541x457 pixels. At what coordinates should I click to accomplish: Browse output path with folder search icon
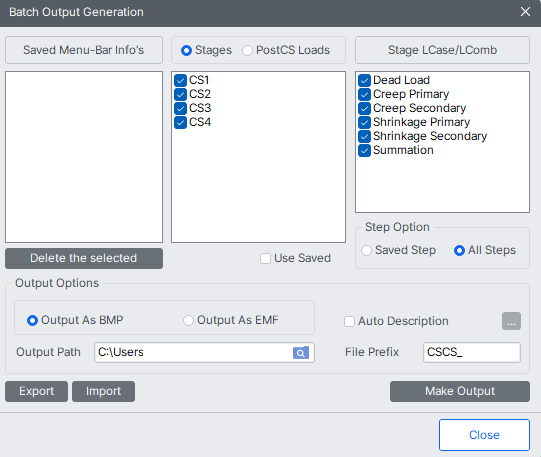pos(301,352)
